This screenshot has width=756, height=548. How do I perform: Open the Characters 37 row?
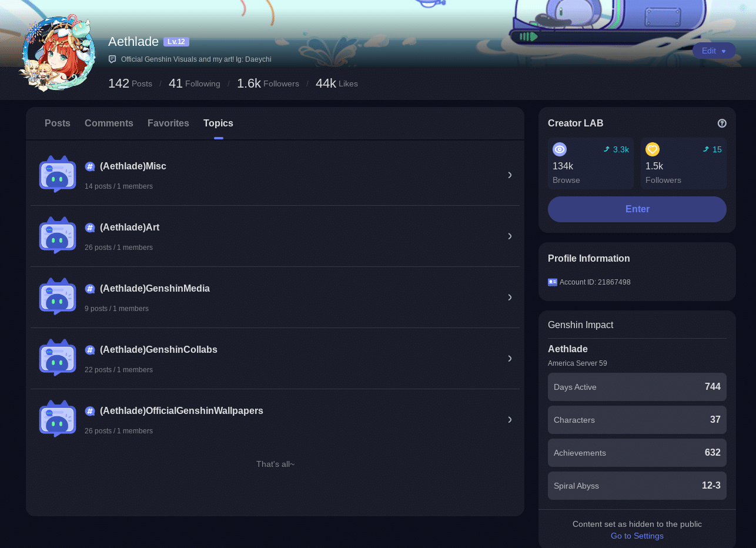(x=637, y=420)
